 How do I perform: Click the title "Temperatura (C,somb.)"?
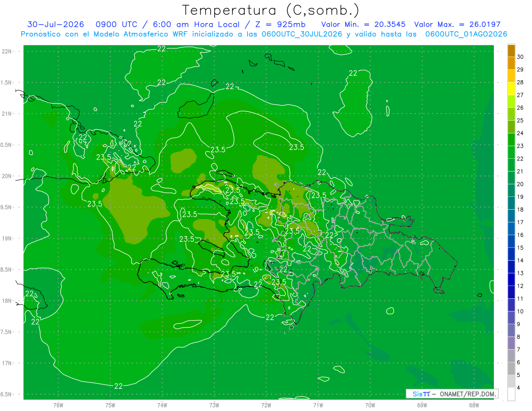click(270, 11)
